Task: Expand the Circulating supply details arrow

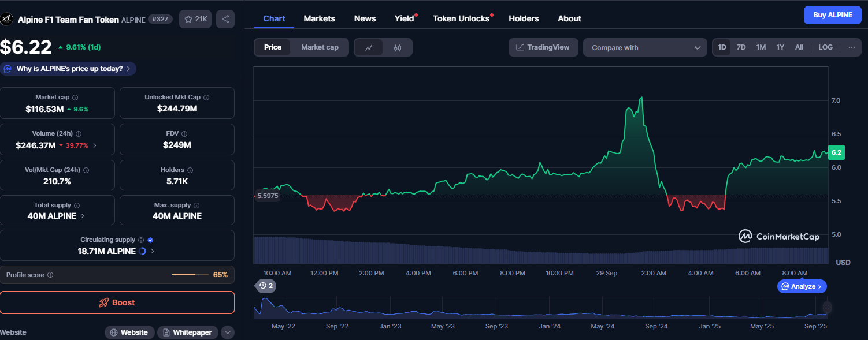Action: coord(153,251)
